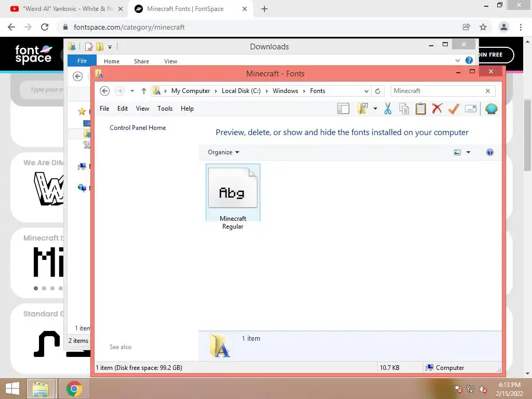532x399 pixels.
Task: Open the Help menu
Action: [187, 109]
